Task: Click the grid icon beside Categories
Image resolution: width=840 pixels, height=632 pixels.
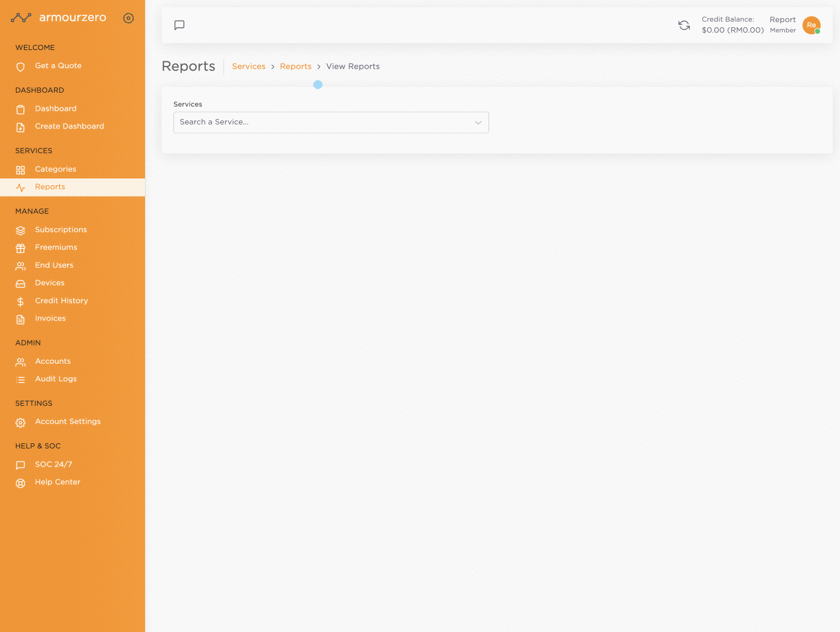Action: coord(20,170)
